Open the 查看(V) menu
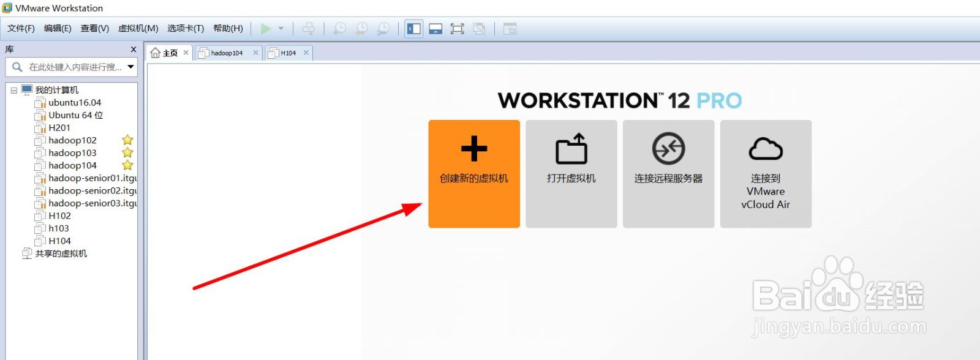The height and width of the screenshot is (360, 980). (x=95, y=28)
